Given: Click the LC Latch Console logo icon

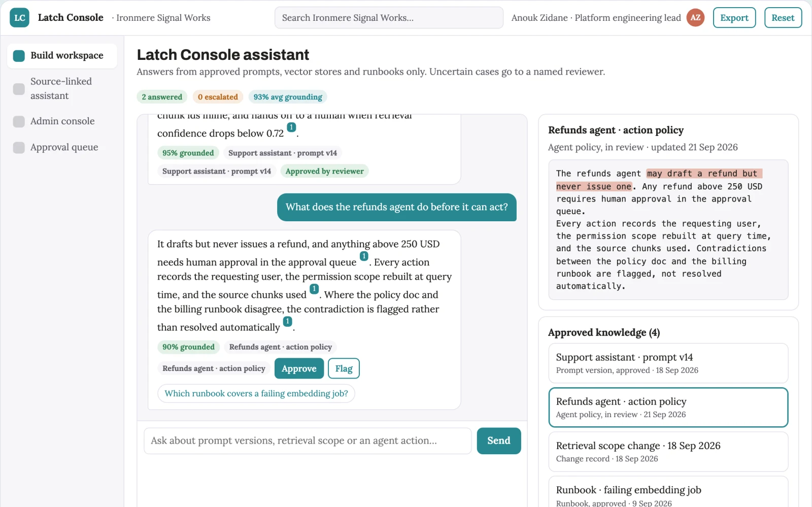Looking at the screenshot, I should click(19, 18).
